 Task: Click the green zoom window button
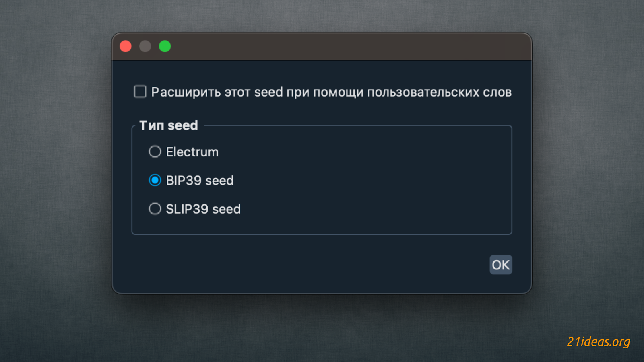[x=165, y=47]
